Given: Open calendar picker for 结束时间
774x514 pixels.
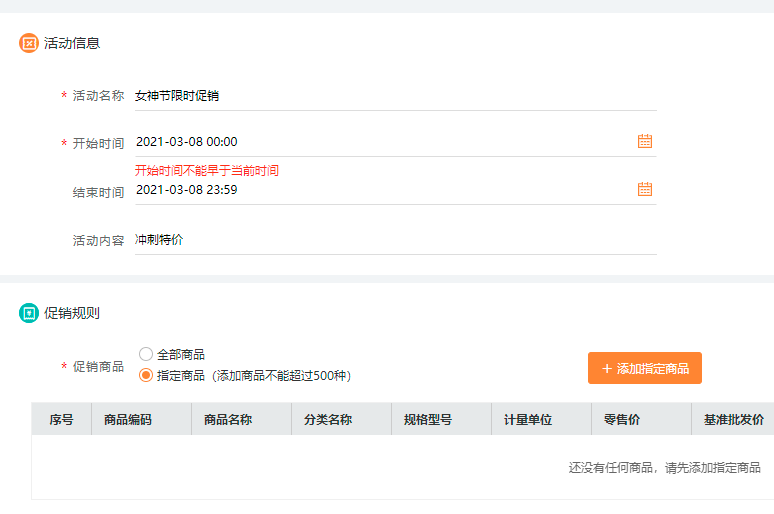Looking at the screenshot, I should (x=645, y=189).
